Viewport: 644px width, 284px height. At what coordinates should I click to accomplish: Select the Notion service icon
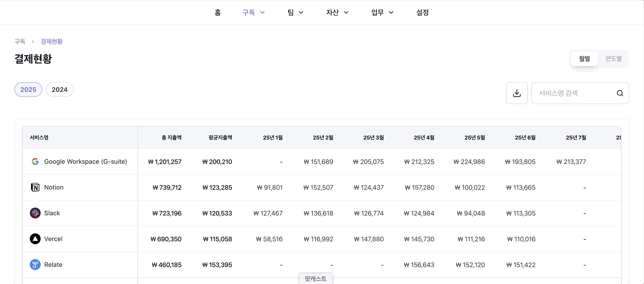35,187
